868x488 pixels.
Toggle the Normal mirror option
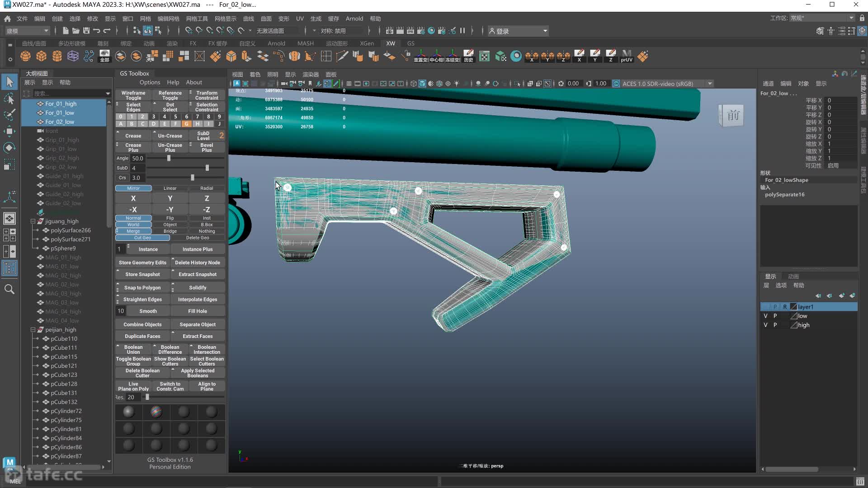133,218
